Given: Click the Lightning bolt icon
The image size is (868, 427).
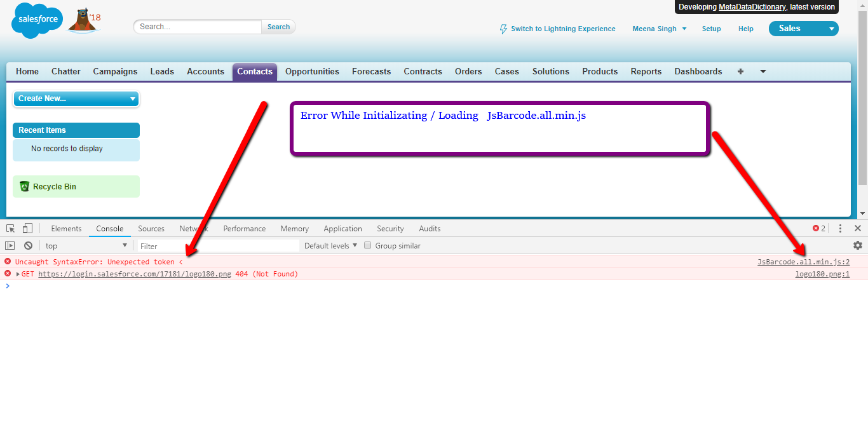Looking at the screenshot, I should (x=504, y=29).
